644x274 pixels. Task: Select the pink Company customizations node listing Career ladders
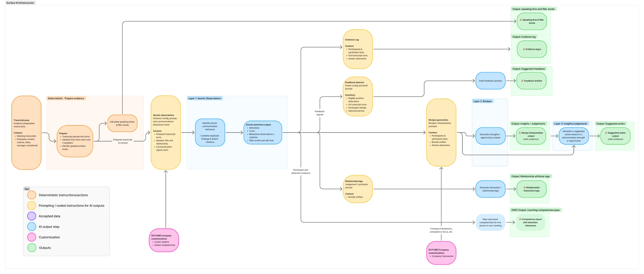tap(164, 240)
